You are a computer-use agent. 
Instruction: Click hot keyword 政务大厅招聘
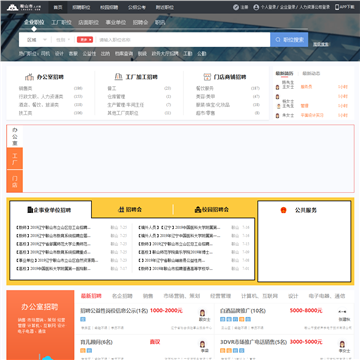click(x=165, y=53)
